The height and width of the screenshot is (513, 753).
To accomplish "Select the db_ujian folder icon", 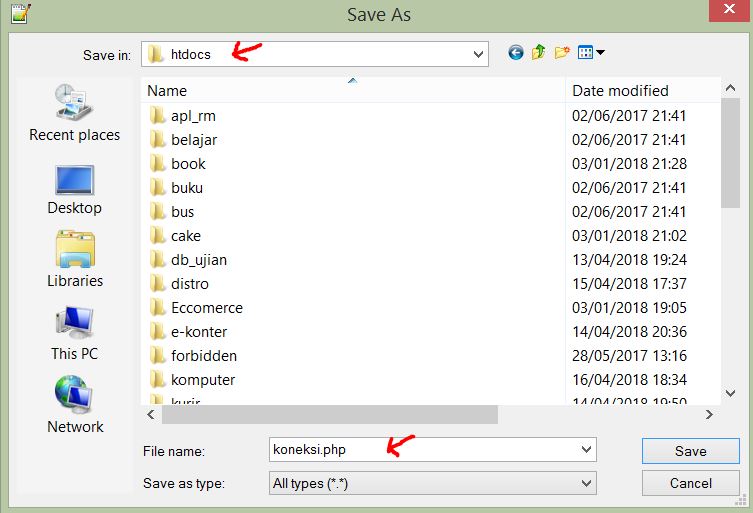I will tap(157, 260).
